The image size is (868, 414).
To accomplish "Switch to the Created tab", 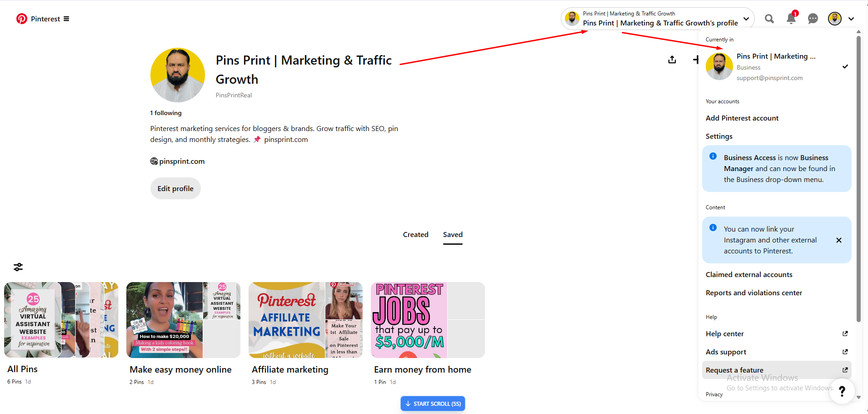I will [415, 235].
